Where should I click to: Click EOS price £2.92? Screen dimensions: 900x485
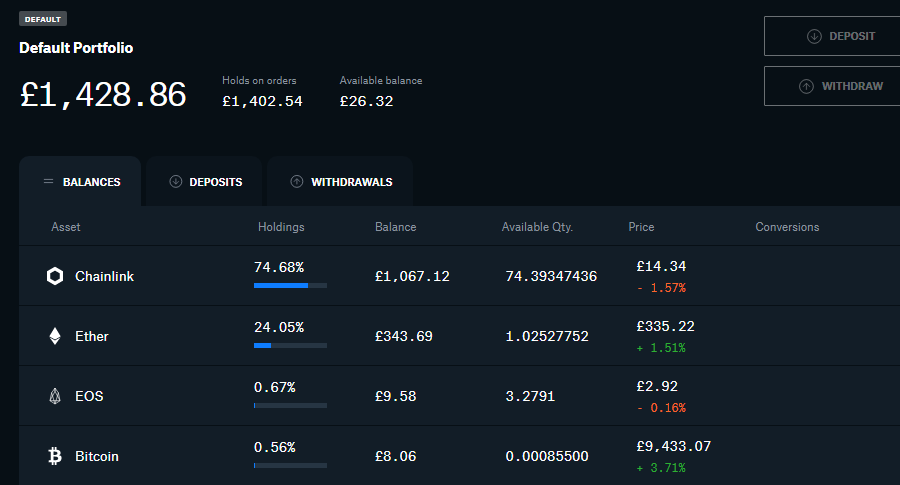[657, 386]
